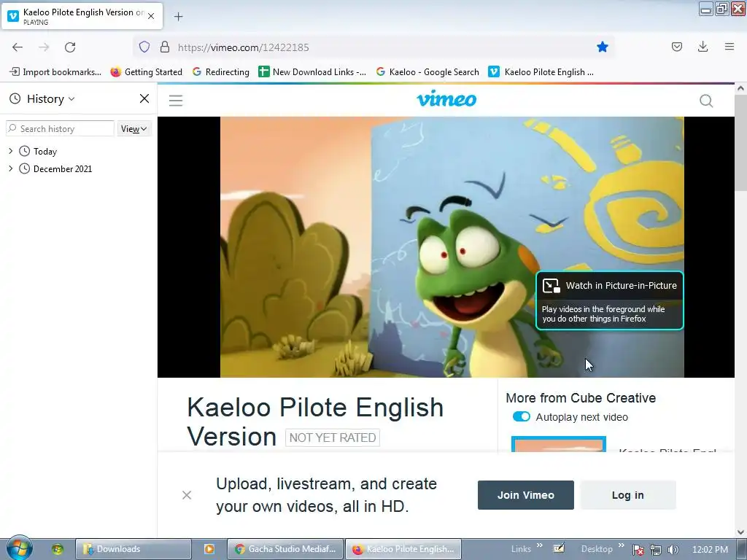Screen dimensions: 747x560
Task: Open the tracking protection shield icon
Action: pyautogui.click(x=144, y=47)
